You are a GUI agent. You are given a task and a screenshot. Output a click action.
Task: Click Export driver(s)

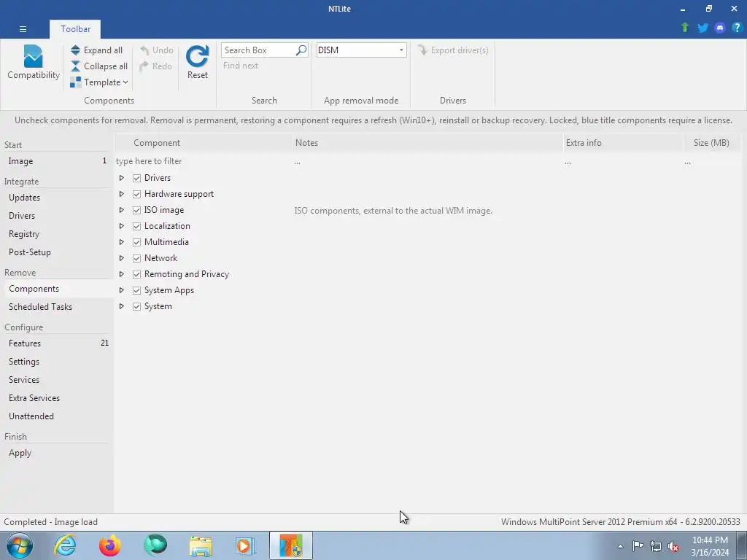click(x=453, y=50)
